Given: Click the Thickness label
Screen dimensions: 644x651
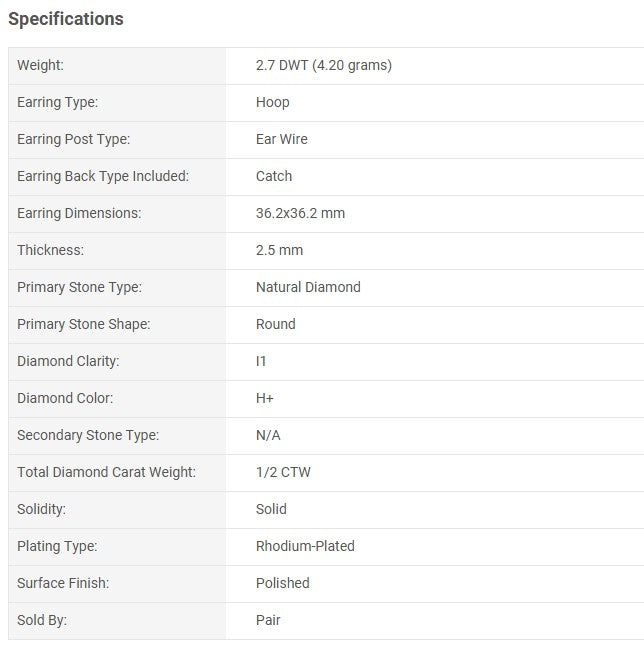Looking at the screenshot, I should 50,250.
